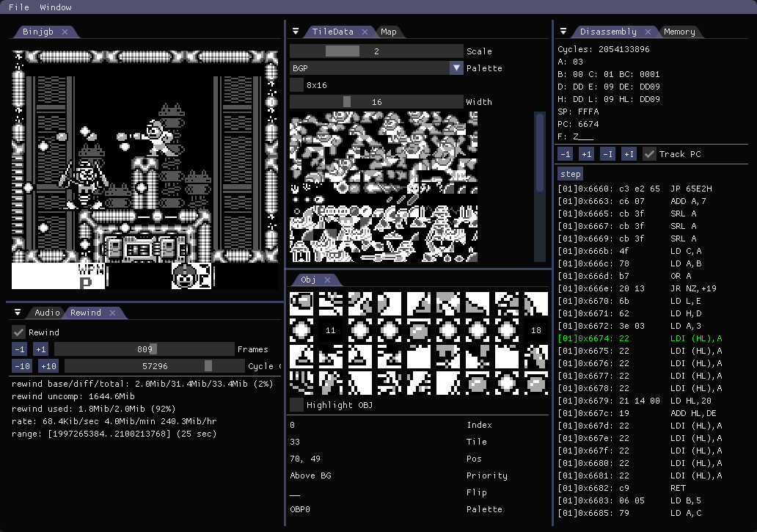Select the OBJ slot labeled 11
This screenshot has height=532, width=757.
point(331,330)
